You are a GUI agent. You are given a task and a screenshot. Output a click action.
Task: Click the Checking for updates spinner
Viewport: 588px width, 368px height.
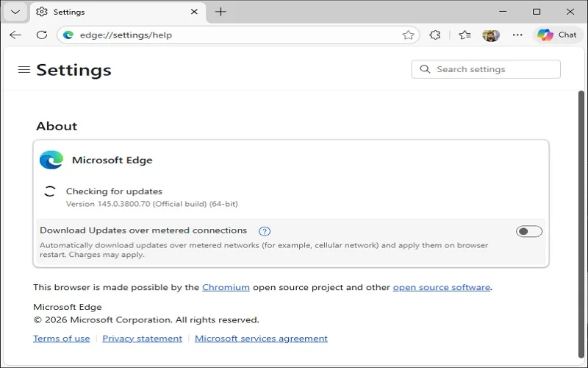pyautogui.click(x=49, y=191)
